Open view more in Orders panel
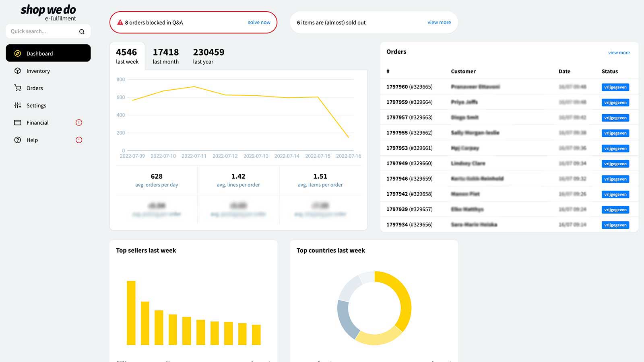 (619, 53)
